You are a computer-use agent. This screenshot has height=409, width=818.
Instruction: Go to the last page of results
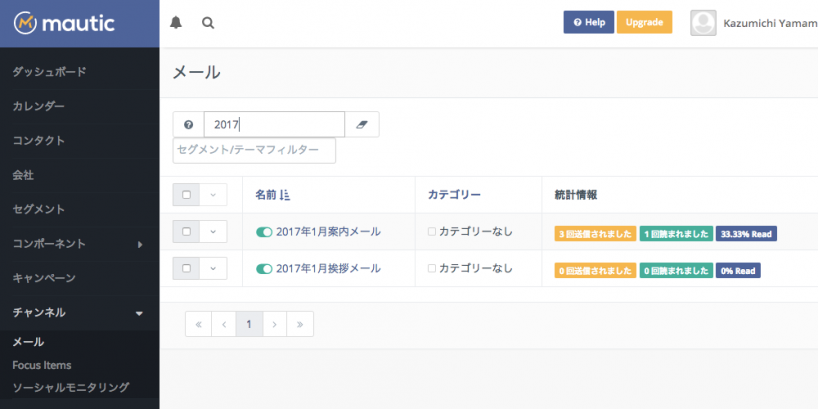pos(300,323)
